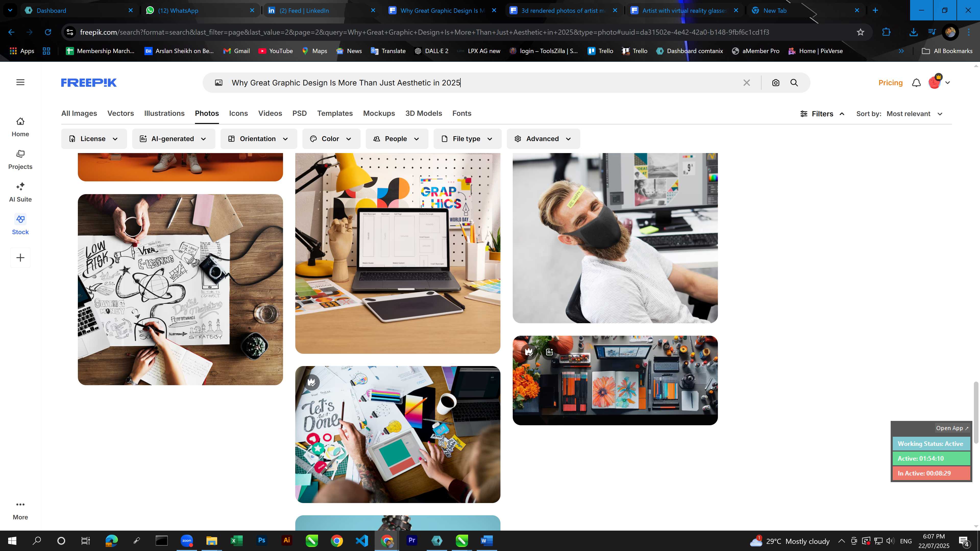Go to Home in the sidebar
980x551 pixels.
[20, 127]
